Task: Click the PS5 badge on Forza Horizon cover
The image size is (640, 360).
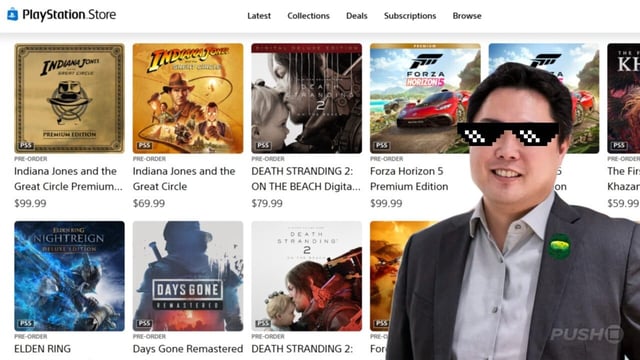Action: (382, 145)
